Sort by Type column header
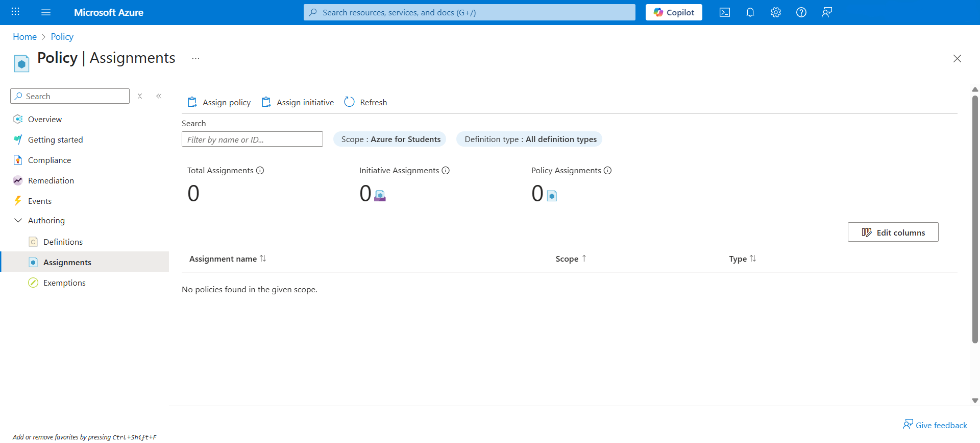 743,259
